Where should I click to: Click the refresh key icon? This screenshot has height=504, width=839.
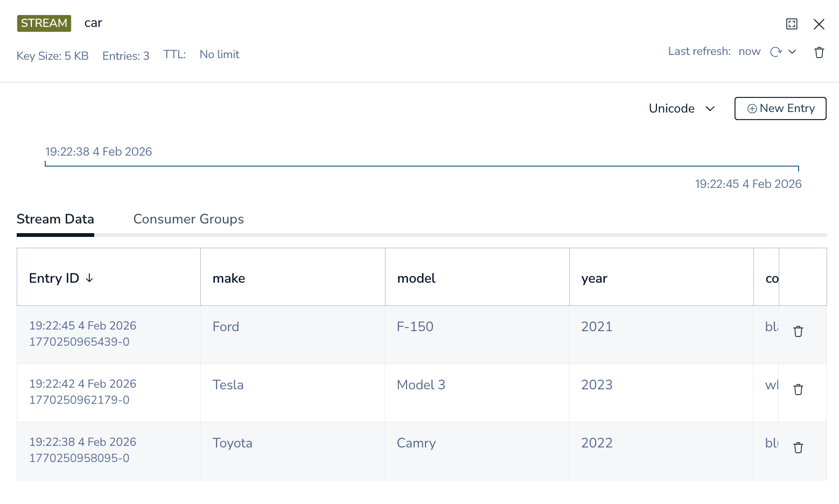click(775, 52)
